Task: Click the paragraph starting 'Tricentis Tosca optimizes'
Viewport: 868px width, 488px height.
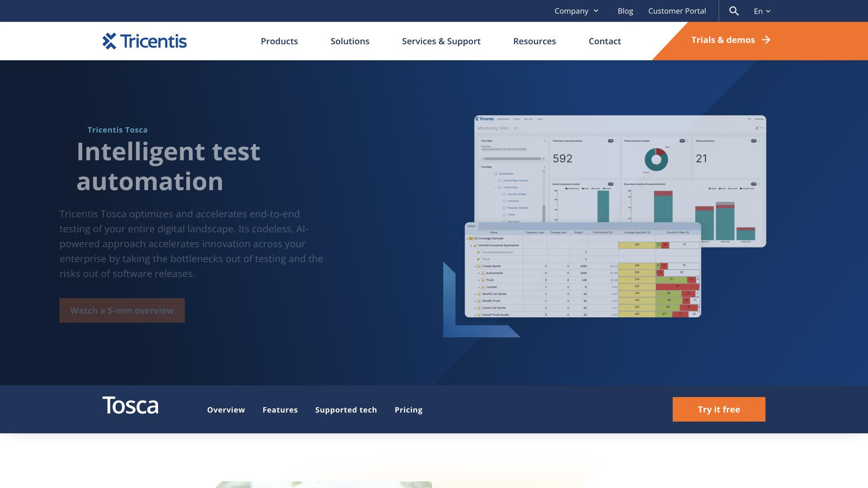Action: tap(191, 244)
